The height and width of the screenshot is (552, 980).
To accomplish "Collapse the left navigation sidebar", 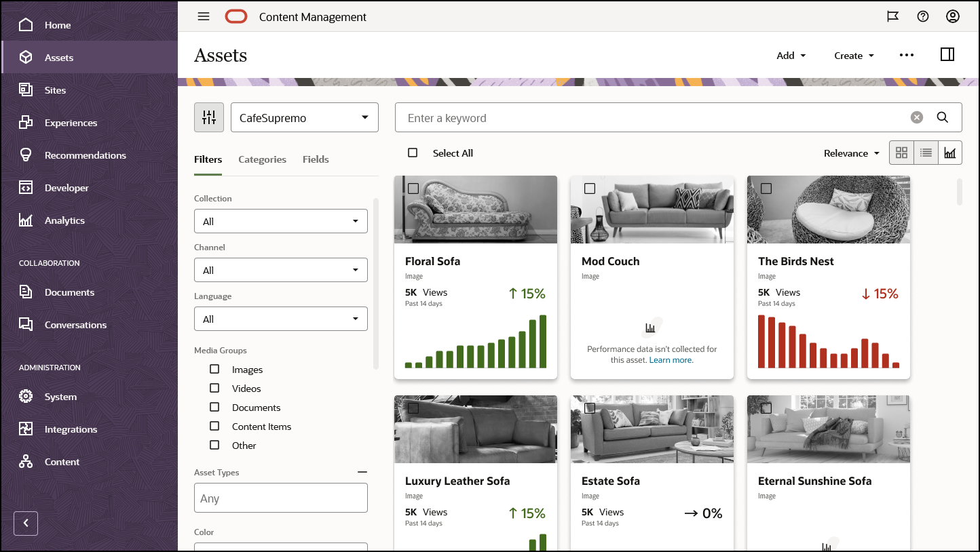I will [x=26, y=524].
